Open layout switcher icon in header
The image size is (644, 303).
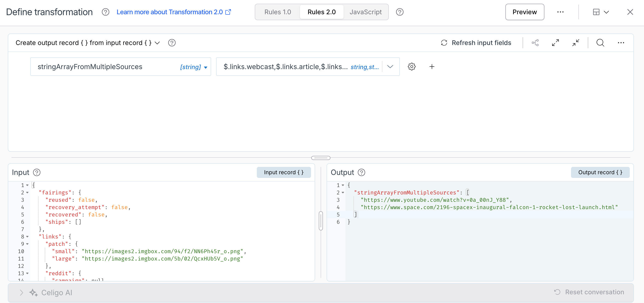tap(600, 12)
